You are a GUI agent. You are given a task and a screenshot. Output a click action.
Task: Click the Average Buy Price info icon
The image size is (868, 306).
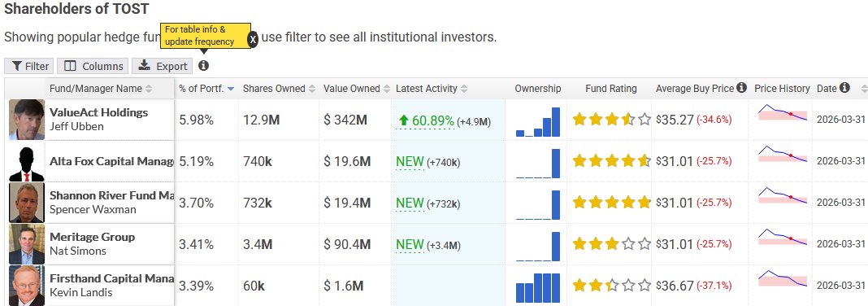coord(742,88)
